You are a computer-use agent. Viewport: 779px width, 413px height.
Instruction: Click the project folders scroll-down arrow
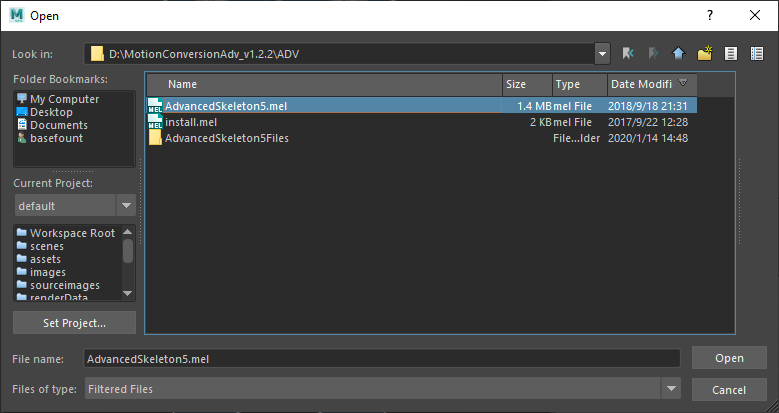click(128, 293)
